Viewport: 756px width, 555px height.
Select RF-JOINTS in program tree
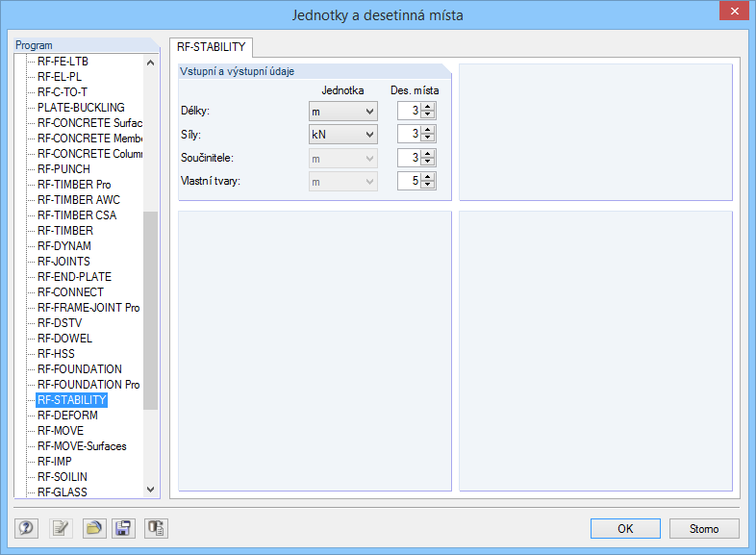point(63,262)
